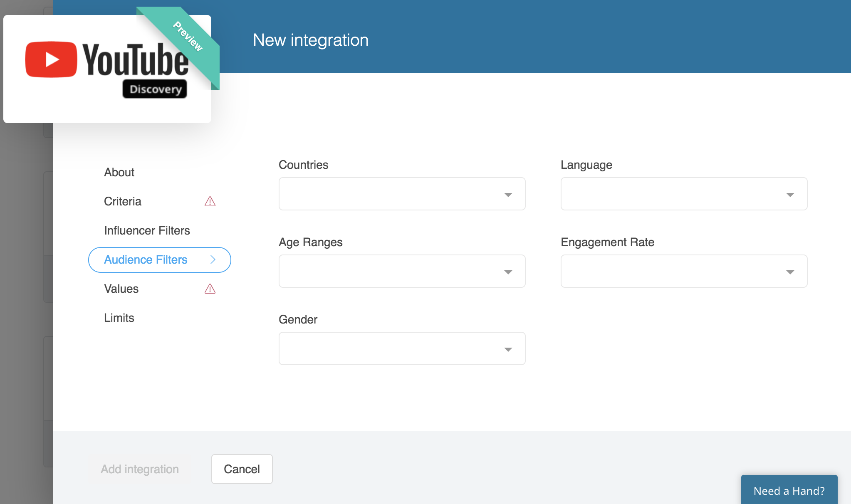Viewport: 851px width, 504px height.
Task: Click the Add integration button
Action: tap(140, 469)
